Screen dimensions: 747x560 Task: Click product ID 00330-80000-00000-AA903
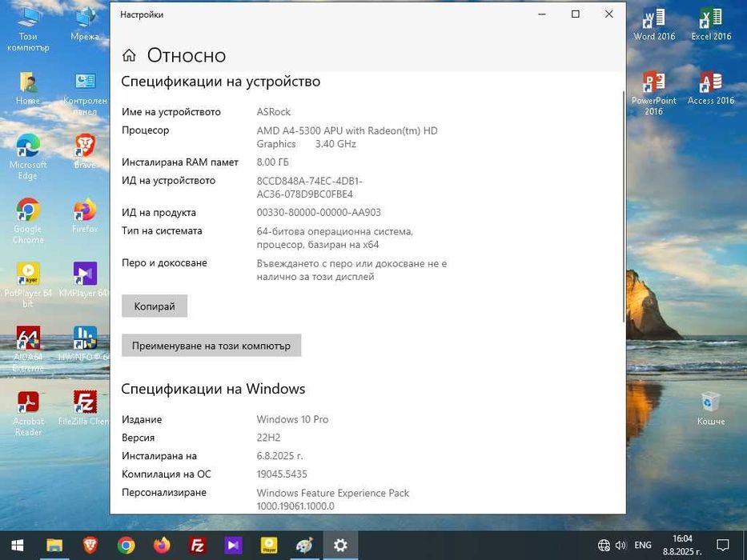click(x=319, y=212)
